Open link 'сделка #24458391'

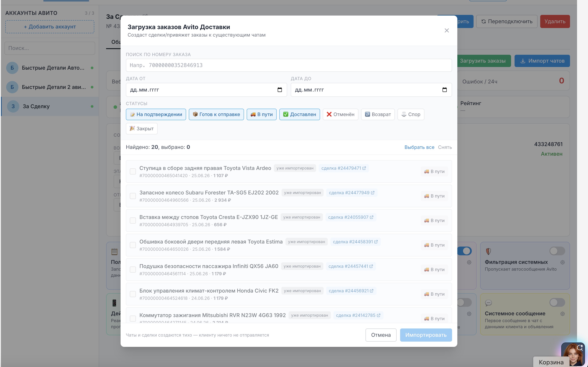pyautogui.click(x=355, y=242)
